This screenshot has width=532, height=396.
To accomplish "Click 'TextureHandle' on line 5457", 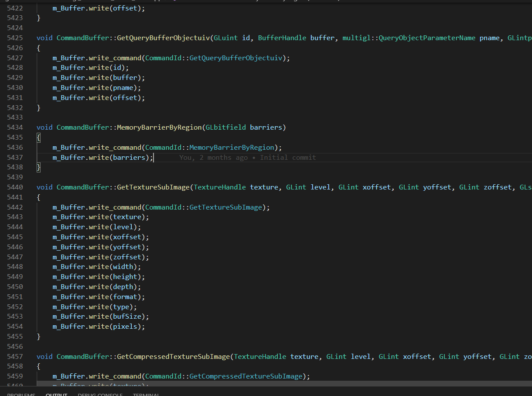I will [x=260, y=357].
